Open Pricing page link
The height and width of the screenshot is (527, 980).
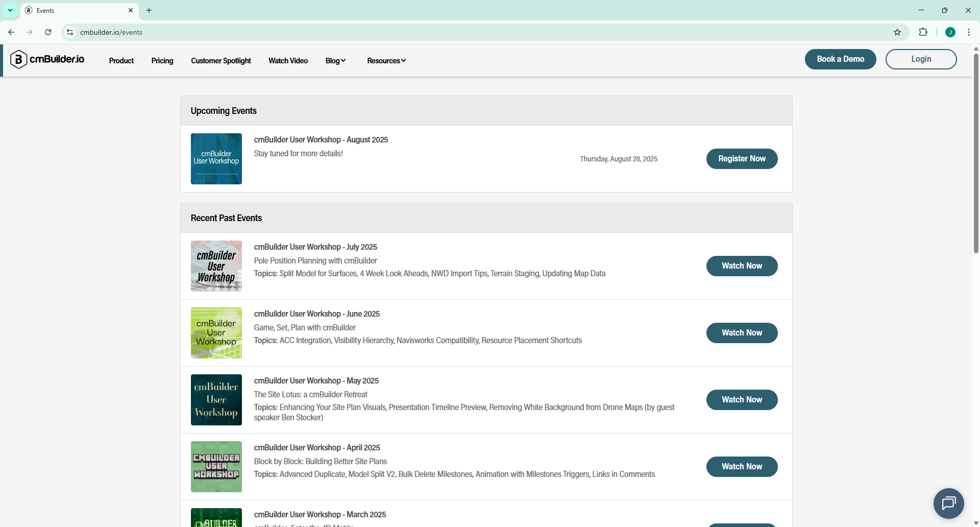click(162, 61)
